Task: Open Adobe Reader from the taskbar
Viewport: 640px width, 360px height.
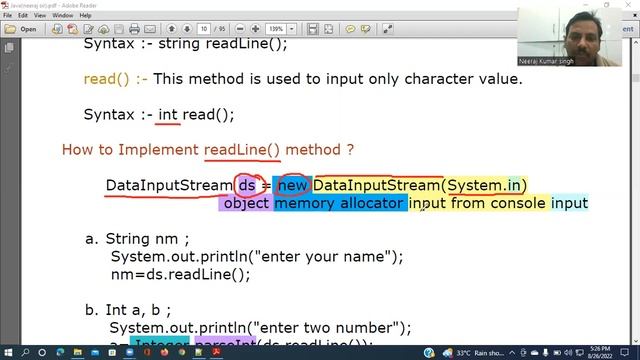Action: pyautogui.click(x=216, y=352)
